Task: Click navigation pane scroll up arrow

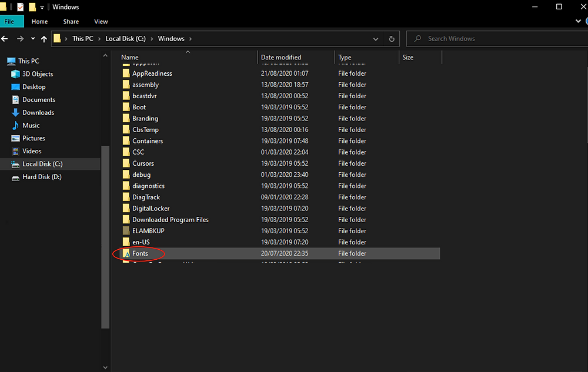Action: click(x=105, y=56)
